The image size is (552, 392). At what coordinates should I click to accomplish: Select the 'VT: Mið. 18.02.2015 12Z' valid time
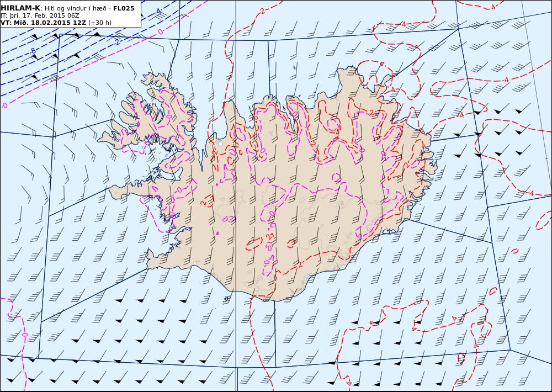[x=43, y=23]
